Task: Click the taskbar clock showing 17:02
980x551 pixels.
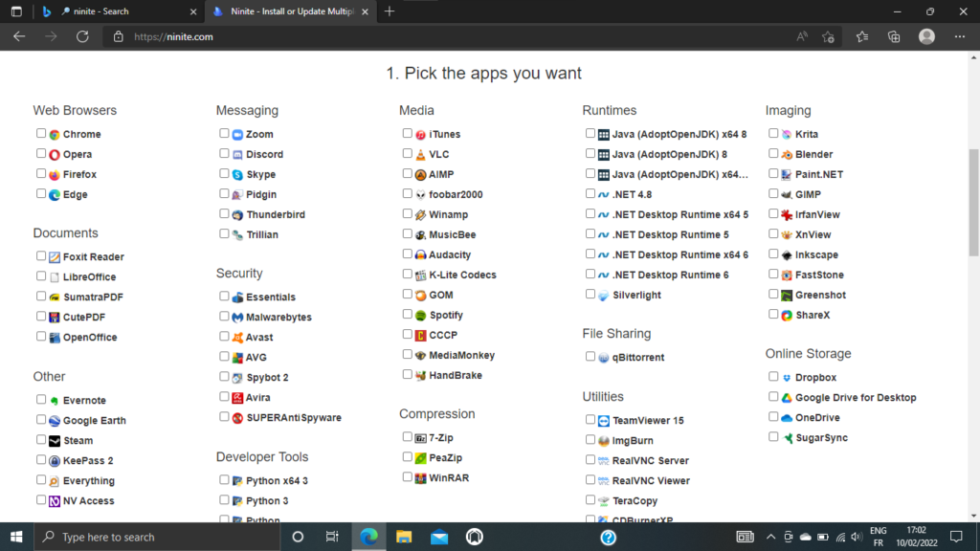Action: click(x=916, y=537)
